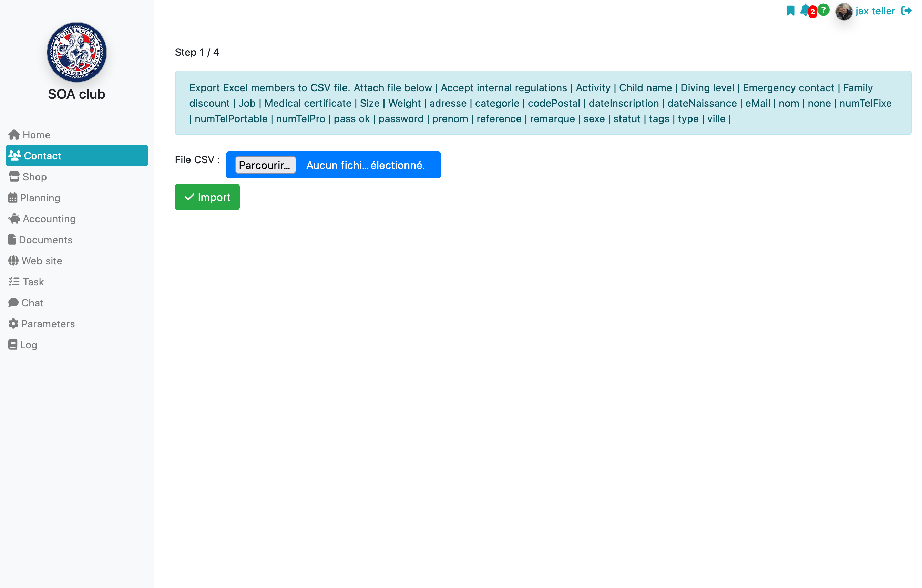Open the Accounting section

pos(76,219)
